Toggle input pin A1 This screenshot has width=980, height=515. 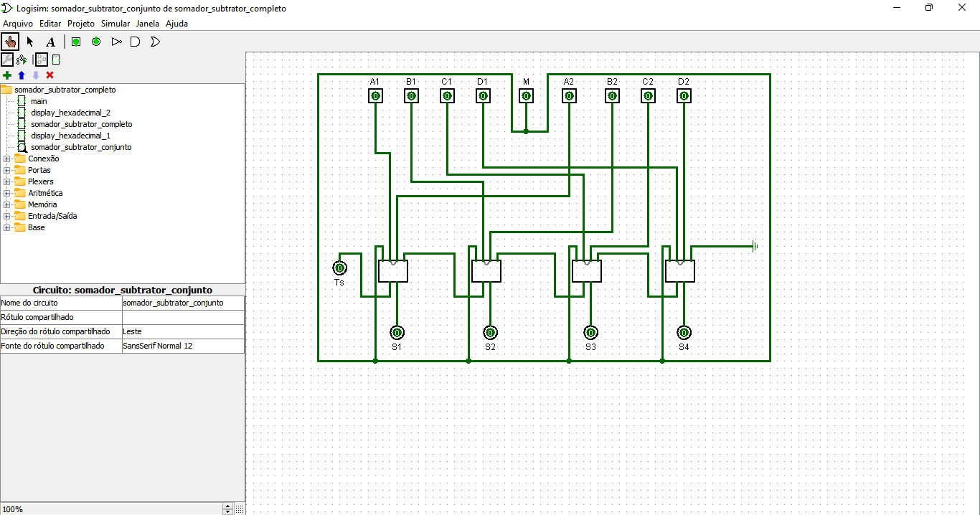pyautogui.click(x=375, y=96)
